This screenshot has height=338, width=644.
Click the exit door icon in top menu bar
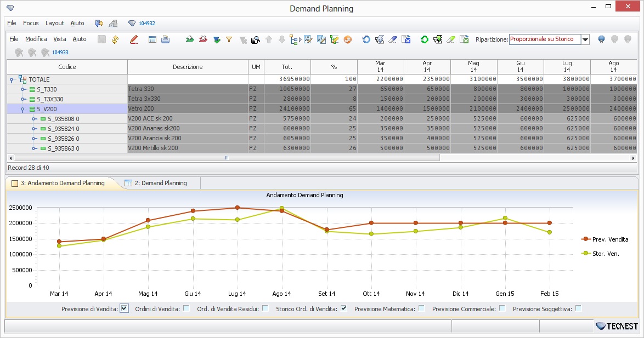click(99, 24)
